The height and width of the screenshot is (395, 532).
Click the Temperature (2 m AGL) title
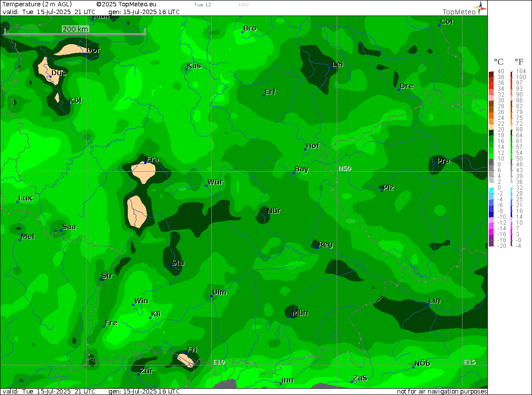(37, 4)
